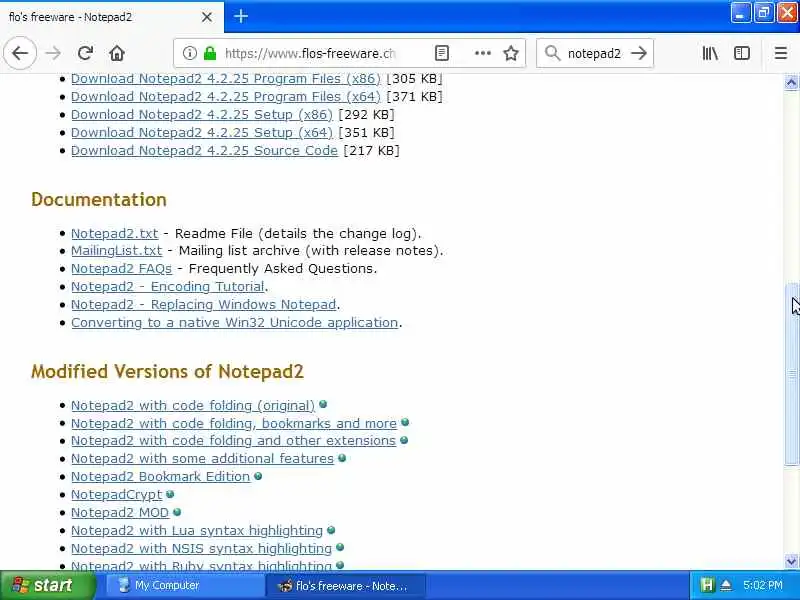Open the Library bookshelf icon
The height and width of the screenshot is (600, 800).
710,53
